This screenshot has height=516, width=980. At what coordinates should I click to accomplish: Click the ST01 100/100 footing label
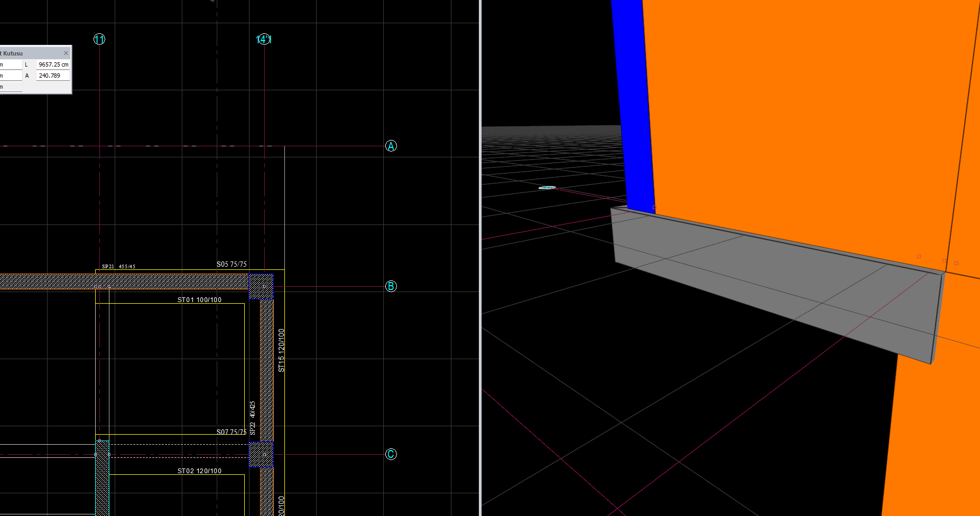[x=199, y=300]
